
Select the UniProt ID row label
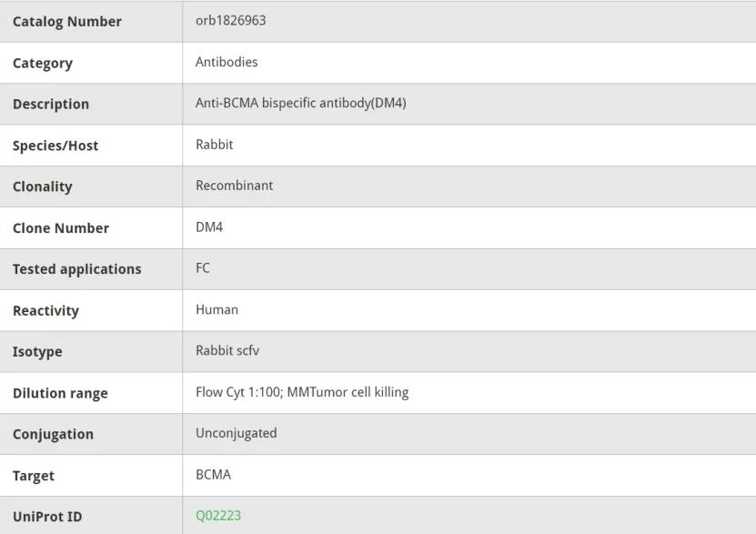pyautogui.click(x=47, y=517)
